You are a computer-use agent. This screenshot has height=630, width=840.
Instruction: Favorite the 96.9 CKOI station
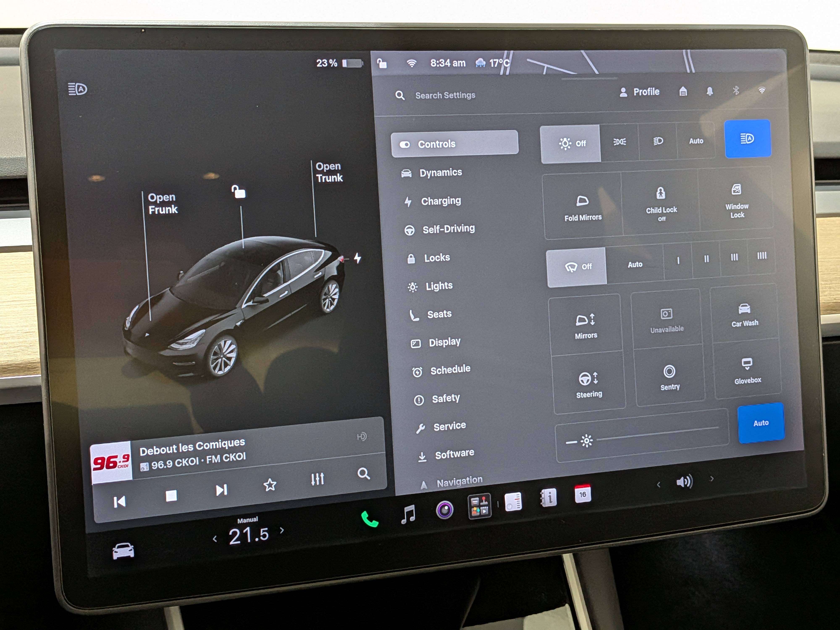270,485
